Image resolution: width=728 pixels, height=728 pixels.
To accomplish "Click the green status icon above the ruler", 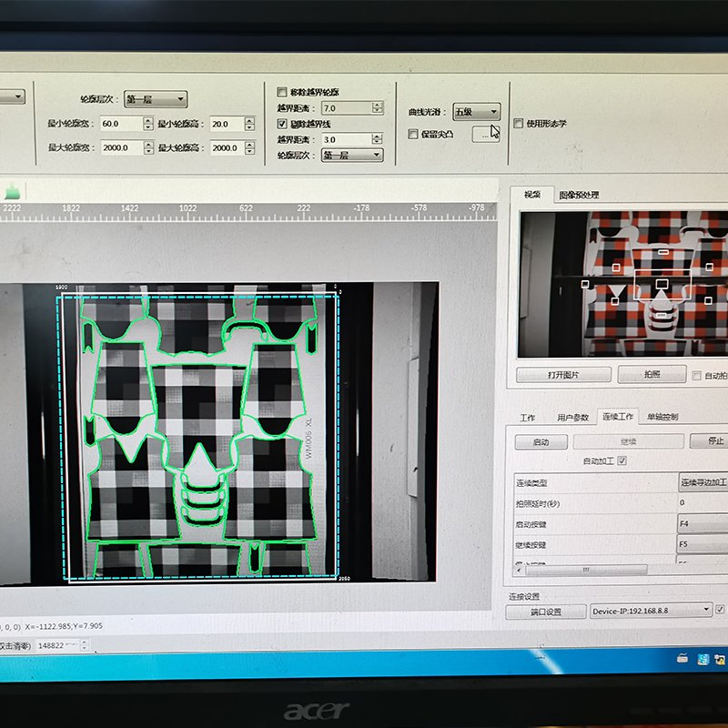I will point(13,191).
